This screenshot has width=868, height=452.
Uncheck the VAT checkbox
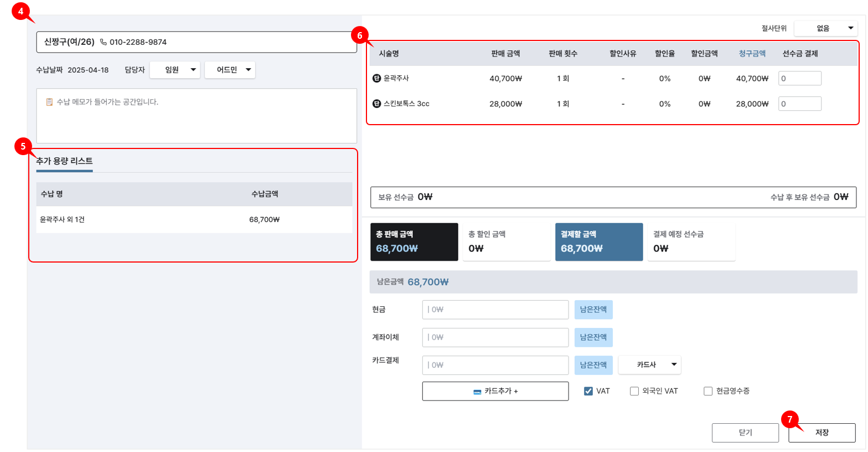[588, 391]
